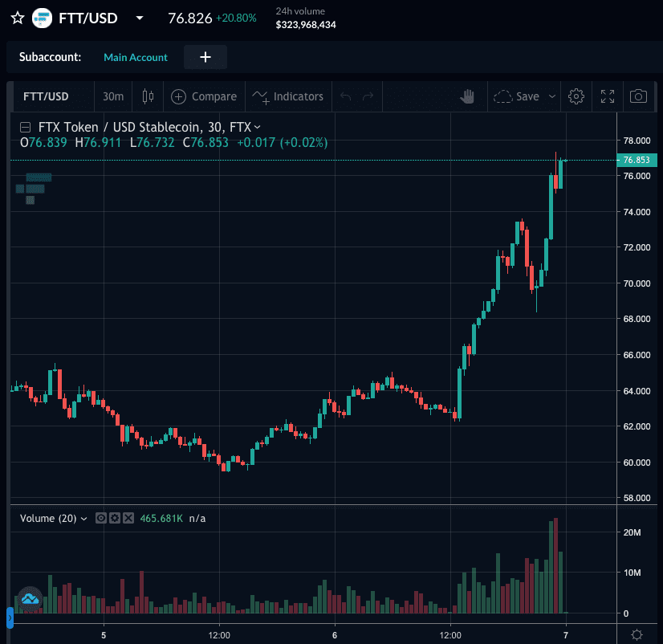Click the open value O76.839
The height and width of the screenshot is (644, 663).
(x=43, y=143)
